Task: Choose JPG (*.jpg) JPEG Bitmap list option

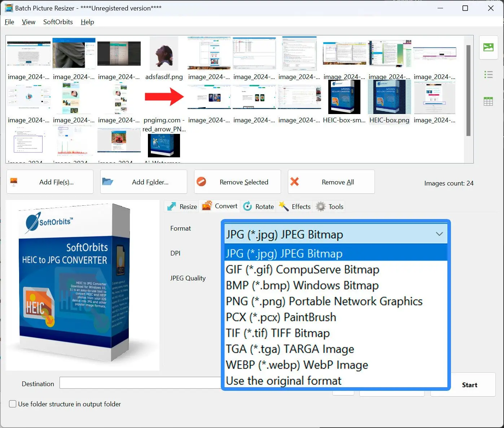Action: [x=336, y=253]
